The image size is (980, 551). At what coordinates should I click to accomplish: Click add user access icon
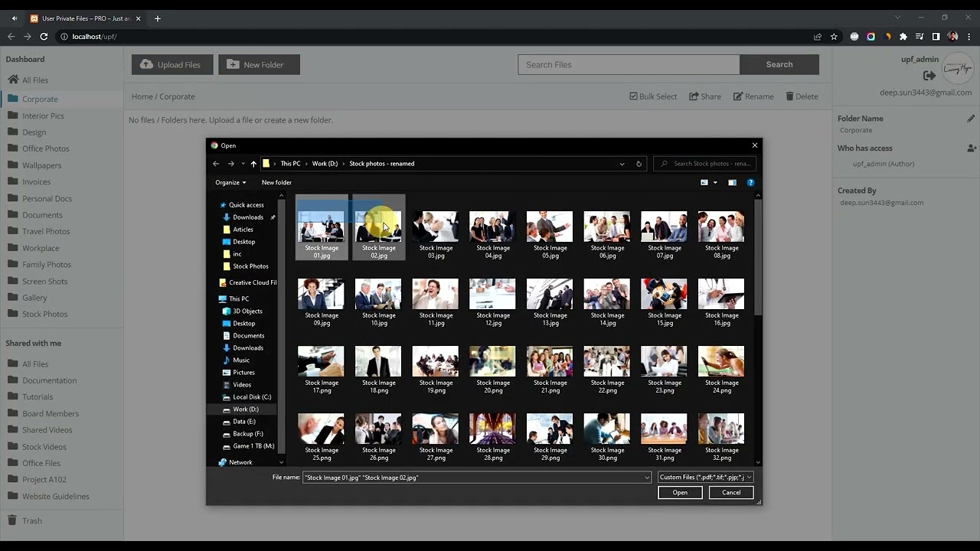click(972, 148)
